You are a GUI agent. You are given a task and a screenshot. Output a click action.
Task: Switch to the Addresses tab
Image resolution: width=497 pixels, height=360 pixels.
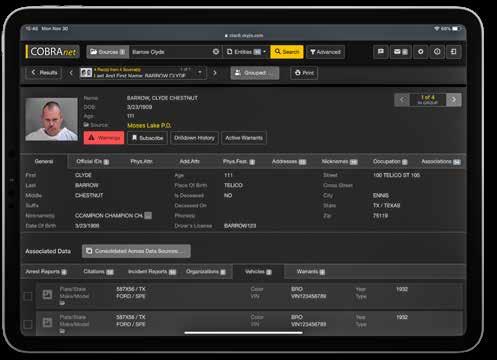pyautogui.click(x=289, y=162)
